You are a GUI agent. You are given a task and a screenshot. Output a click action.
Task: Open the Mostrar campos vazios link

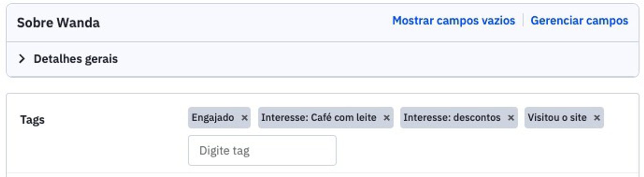453,21
